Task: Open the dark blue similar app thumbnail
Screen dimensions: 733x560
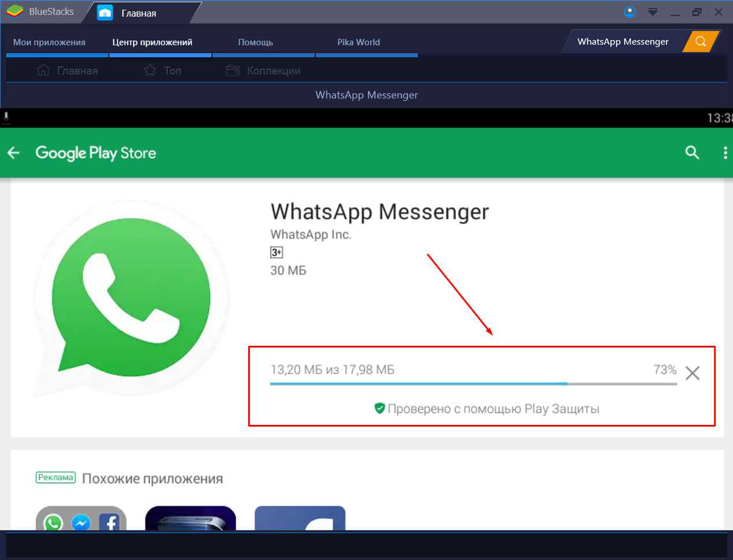Action: click(x=190, y=518)
